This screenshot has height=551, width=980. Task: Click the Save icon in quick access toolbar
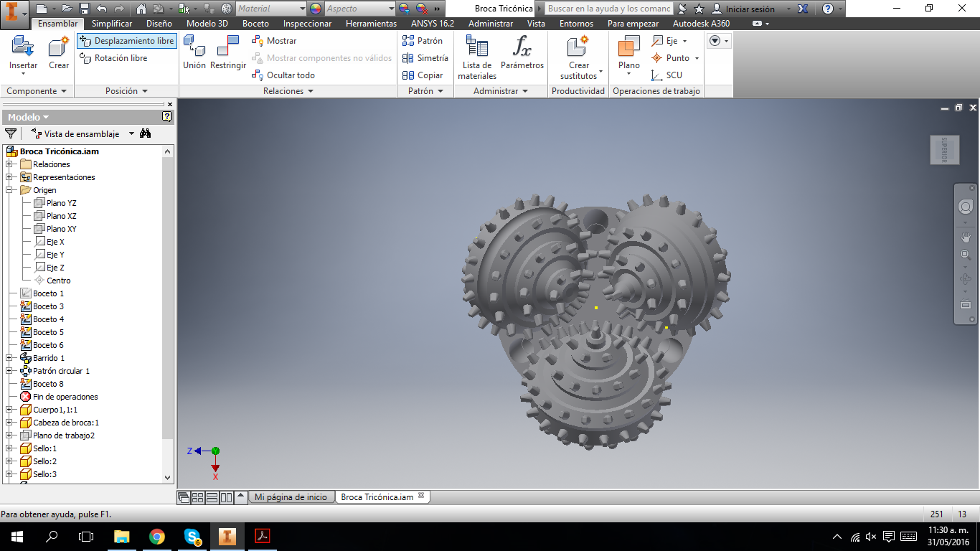click(x=85, y=9)
